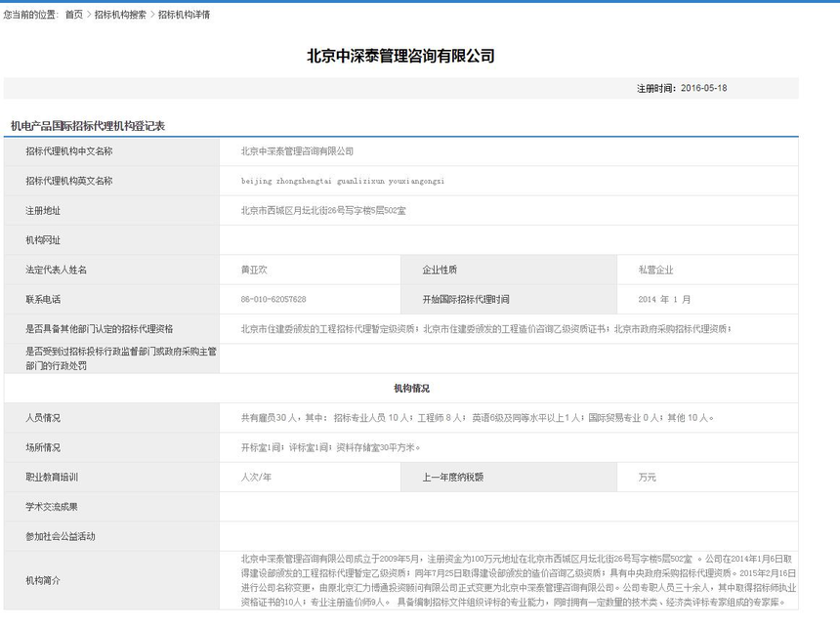Click the 机构情况 section header
The image size is (840, 628).
411,388
